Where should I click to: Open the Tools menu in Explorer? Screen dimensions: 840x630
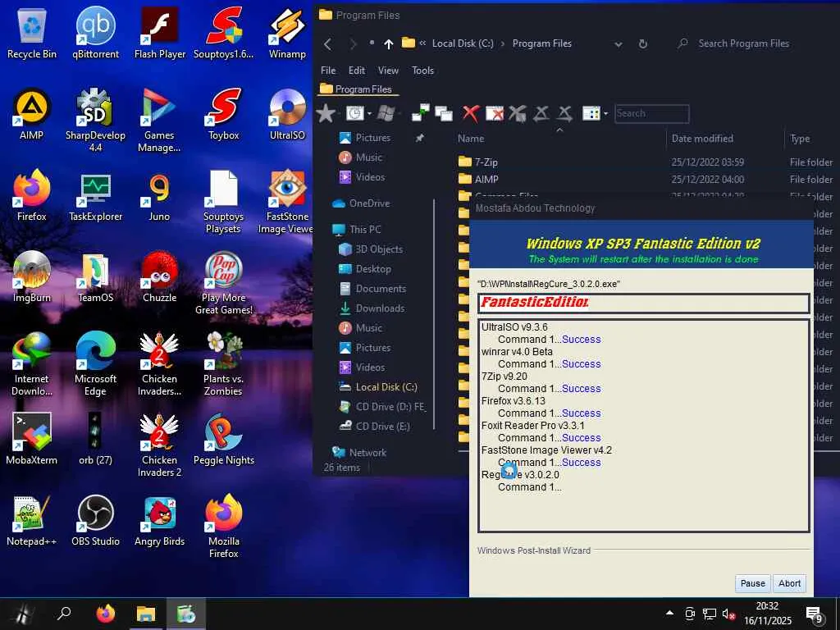(422, 71)
